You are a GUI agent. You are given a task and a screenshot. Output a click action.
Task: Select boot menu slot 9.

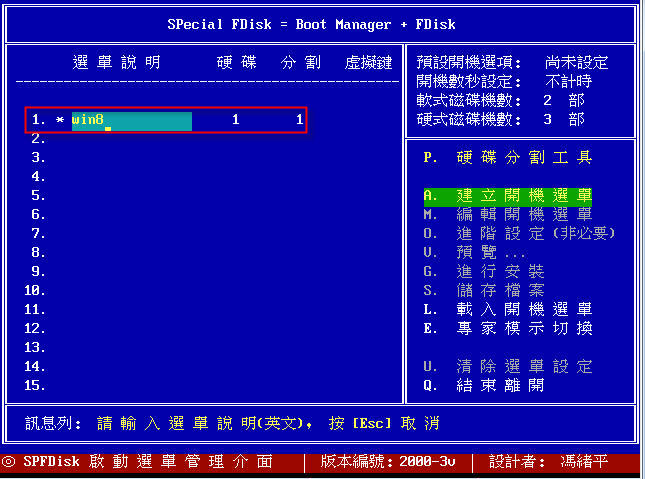38,271
